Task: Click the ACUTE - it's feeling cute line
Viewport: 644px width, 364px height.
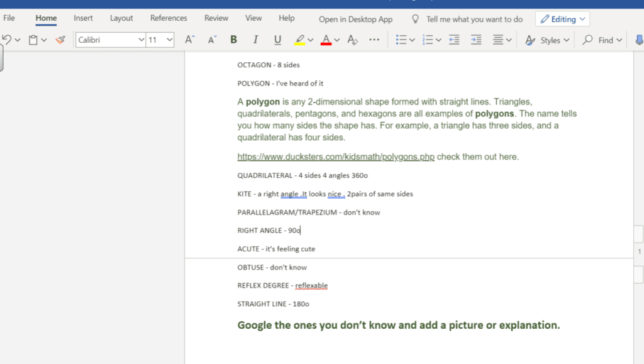Action: tap(276, 249)
